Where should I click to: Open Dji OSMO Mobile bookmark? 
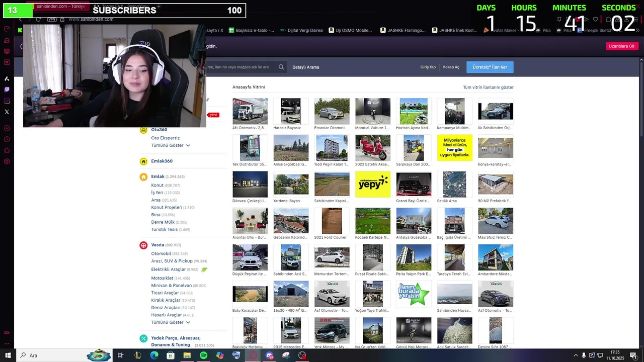(x=350, y=30)
